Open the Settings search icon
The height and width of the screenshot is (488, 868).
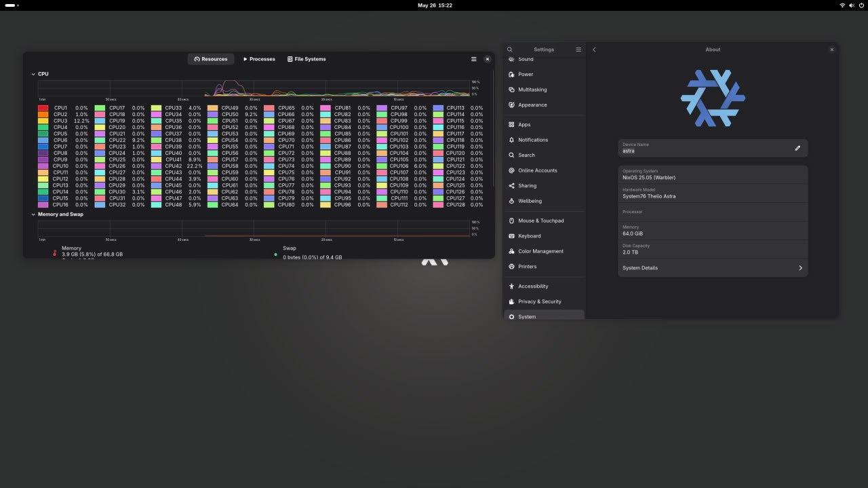(x=510, y=50)
